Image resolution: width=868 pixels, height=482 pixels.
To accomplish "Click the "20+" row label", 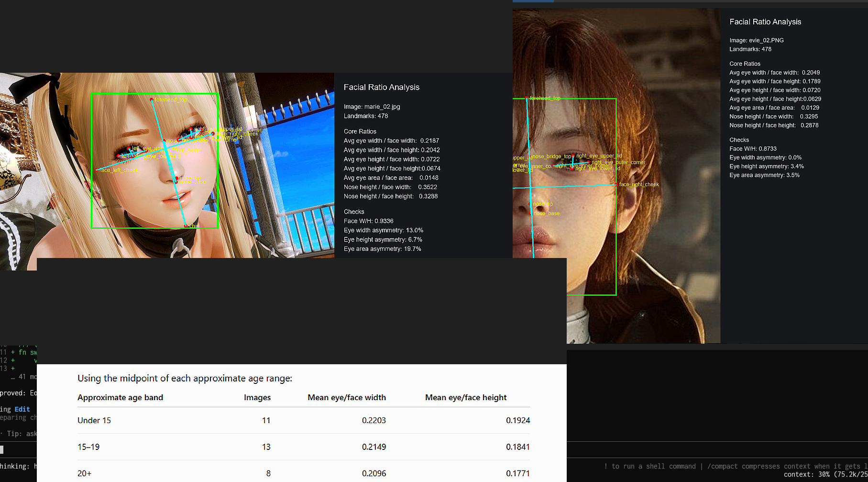I will 84,473.
